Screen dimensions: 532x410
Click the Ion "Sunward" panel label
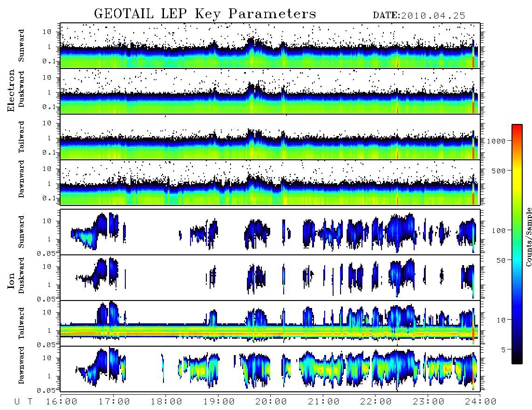coord(21,232)
